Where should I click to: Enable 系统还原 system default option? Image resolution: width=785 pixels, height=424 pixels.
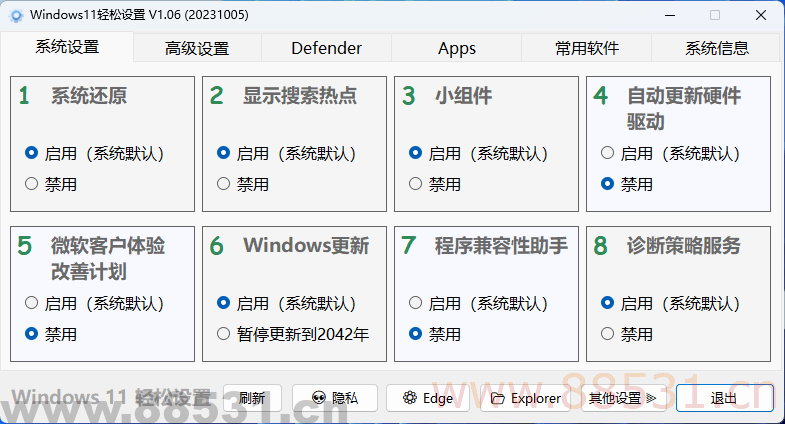[x=94, y=153]
